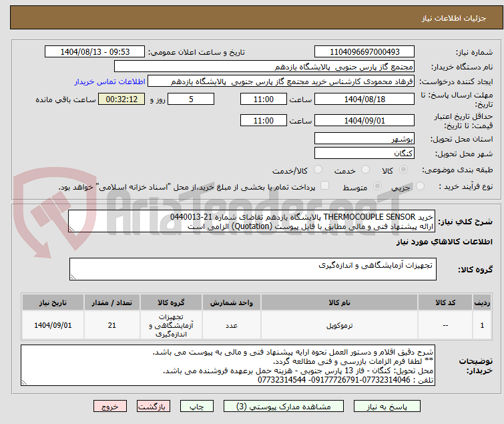Click the تعداد / مقدار column header

pos(112,302)
